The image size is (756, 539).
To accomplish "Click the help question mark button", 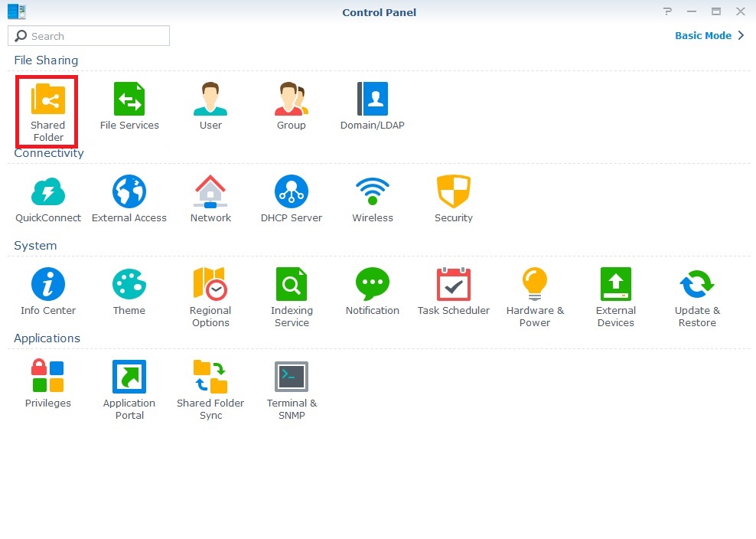I will [x=668, y=12].
